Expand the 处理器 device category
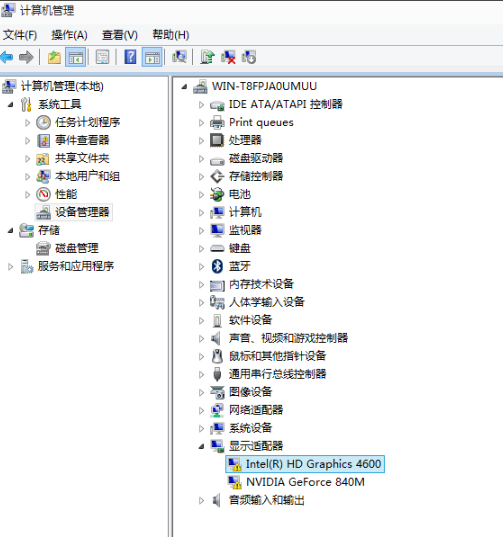The width and height of the screenshot is (503, 537). tap(201, 140)
